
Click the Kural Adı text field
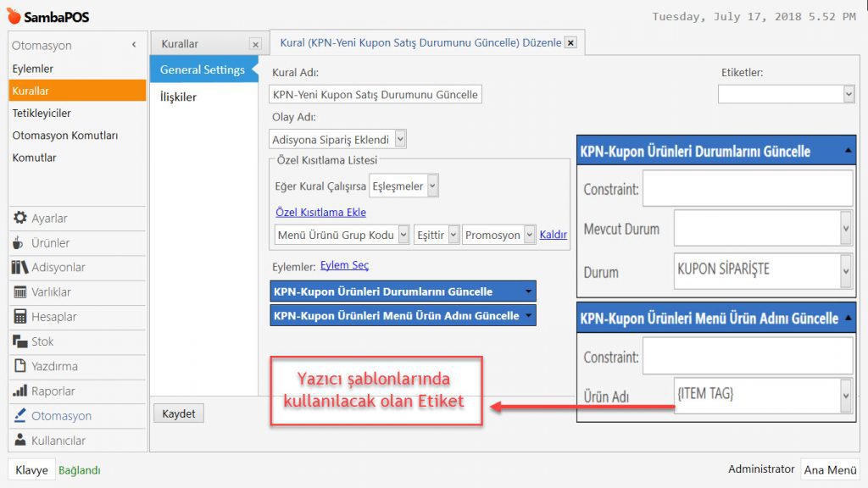[376, 95]
